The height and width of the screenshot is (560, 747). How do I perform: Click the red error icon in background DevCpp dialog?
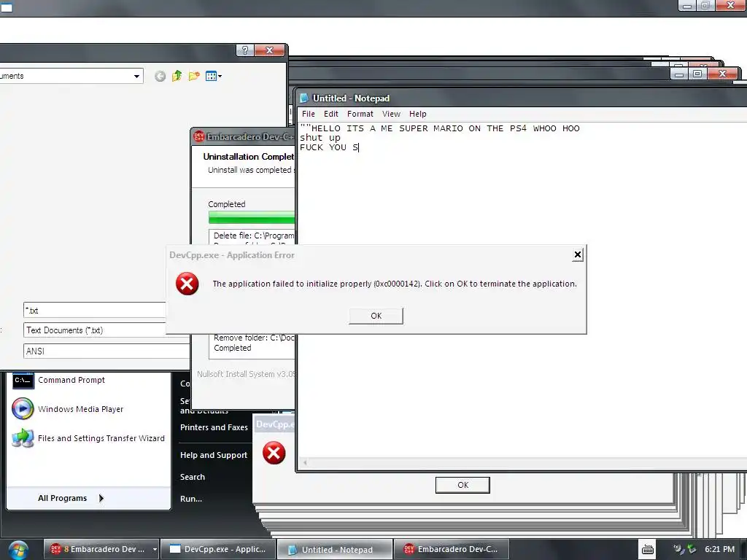click(x=274, y=452)
